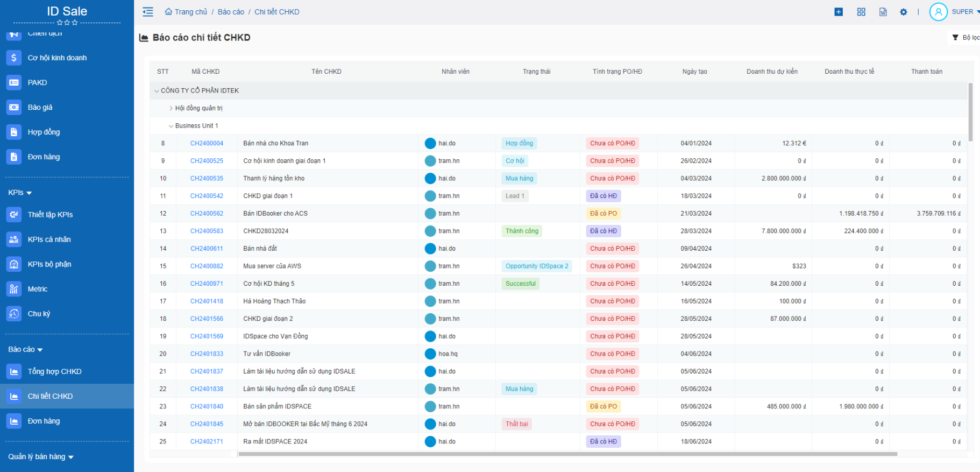Viewport: 980px width, 472px height.
Task: Open the settings gear icon
Action: point(904,12)
